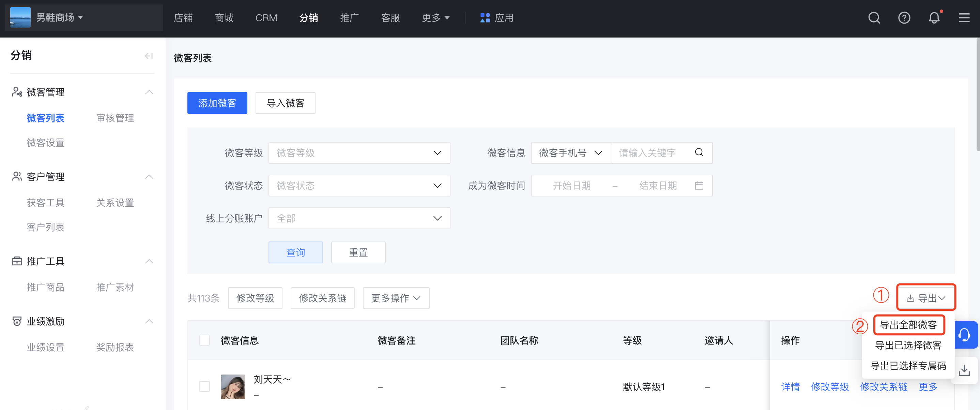Click the 导入微客 button

click(285, 103)
